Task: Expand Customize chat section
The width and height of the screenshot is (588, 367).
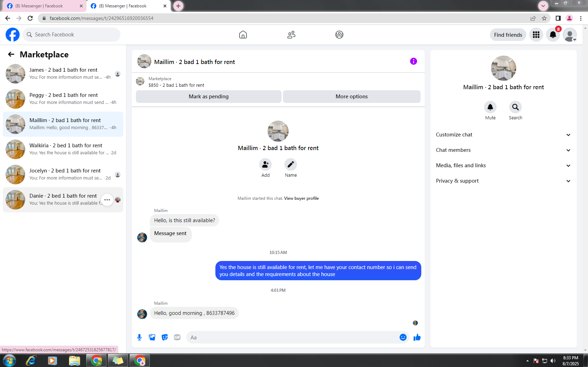Action: click(x=504, y=135)
